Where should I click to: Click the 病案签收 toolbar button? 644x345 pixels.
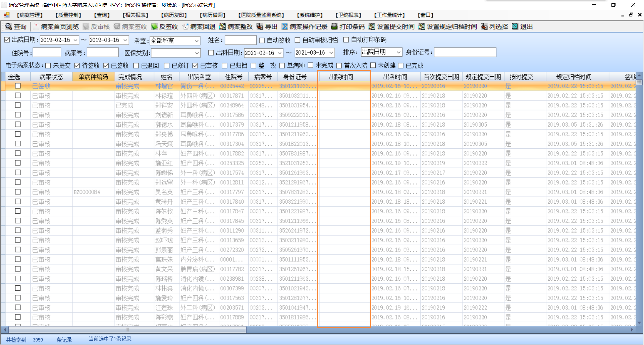click(130, 27)
